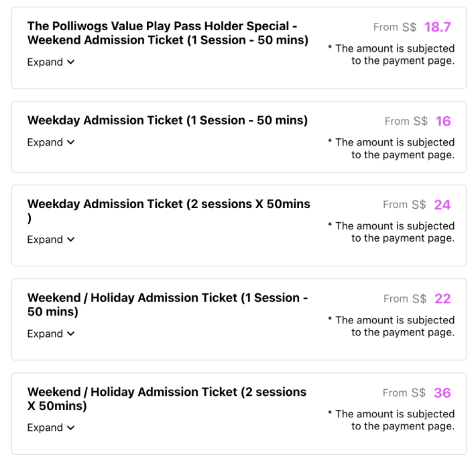Image resolution: width=476 pixels, height=465 pixels.
Task: Select the Weekday Admission Ticket (1 Session) title
Action: pos(168,121)
